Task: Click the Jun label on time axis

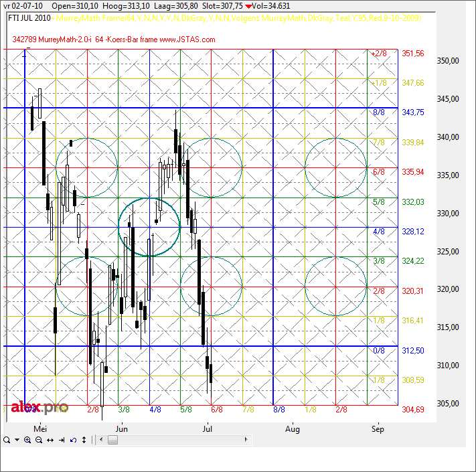Action: (121, 428)
